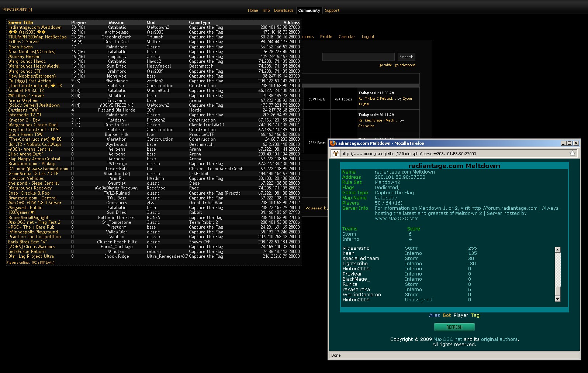Click the Bot legend label in popup
This screenshot has width=588, height=373.
(x=447, y=315)
